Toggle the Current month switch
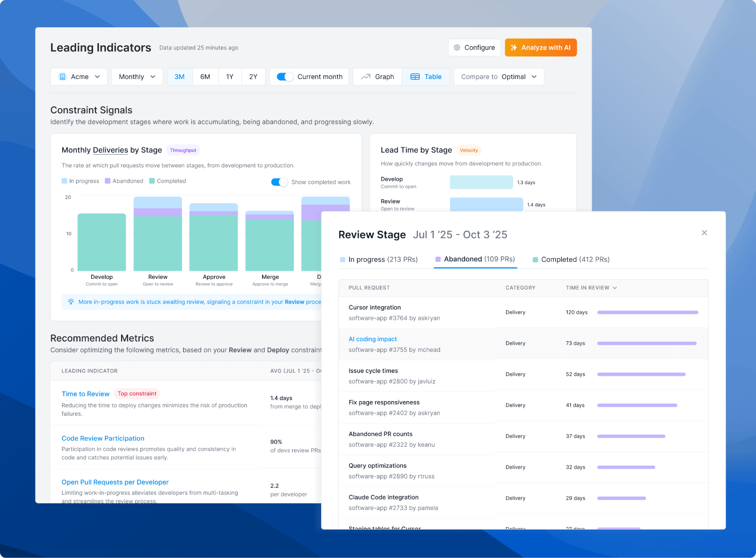This screenshot has height=558, width=756. (284, 77)
